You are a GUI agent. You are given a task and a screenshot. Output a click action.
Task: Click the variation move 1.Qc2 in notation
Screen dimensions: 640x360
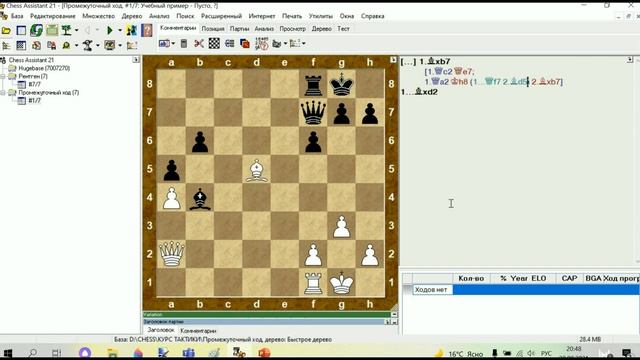pos(440,71)
